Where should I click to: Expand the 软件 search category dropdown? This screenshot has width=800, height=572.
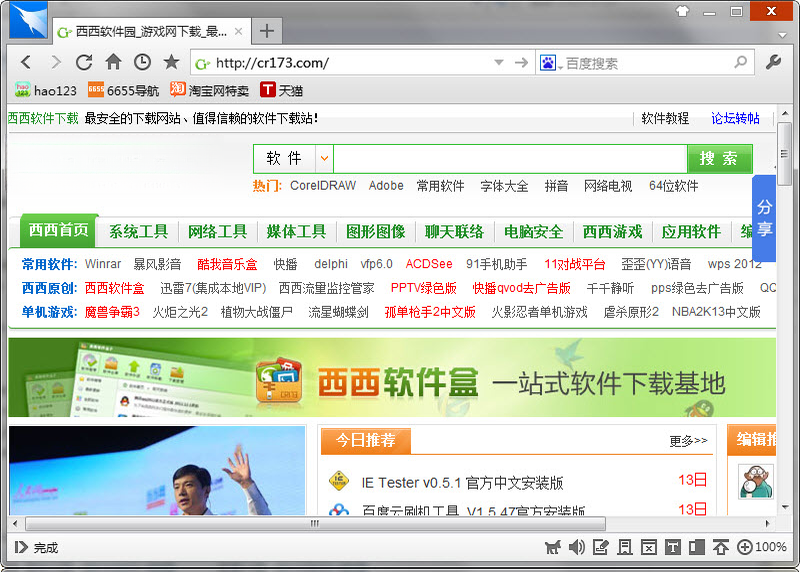tap(324, 159)
